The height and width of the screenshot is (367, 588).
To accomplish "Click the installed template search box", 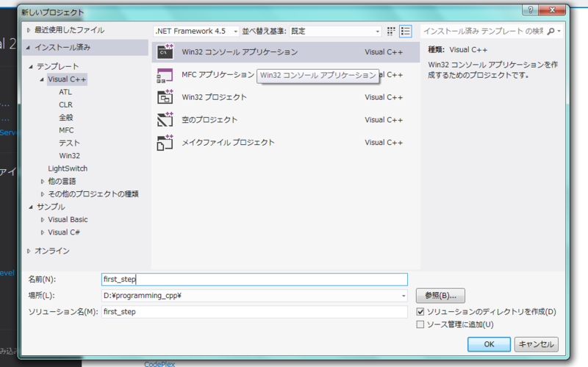I will [483, 31].
